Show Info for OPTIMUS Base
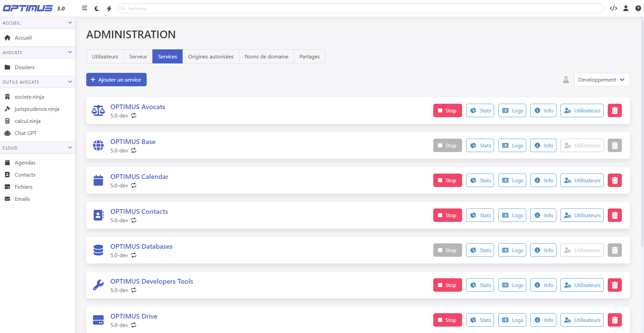Viewport: 644px width, 333px height. click(x=543, y=145)
